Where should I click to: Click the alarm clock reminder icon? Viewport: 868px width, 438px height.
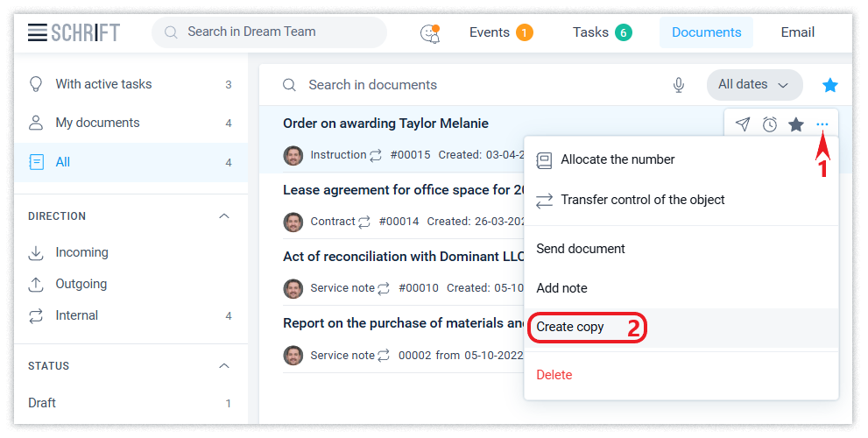(x=769, y=124)
